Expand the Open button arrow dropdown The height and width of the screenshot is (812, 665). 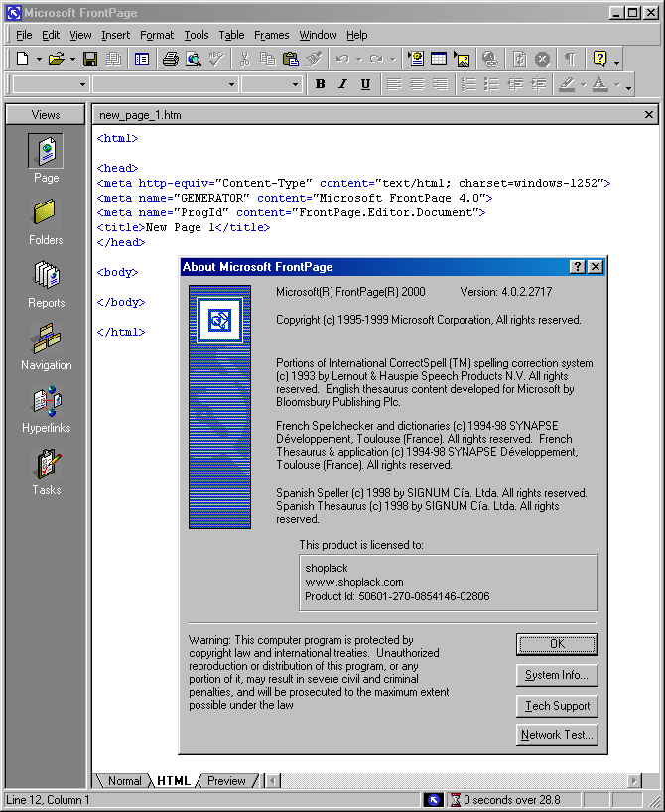pyautogui.click(x=72, y=59)
